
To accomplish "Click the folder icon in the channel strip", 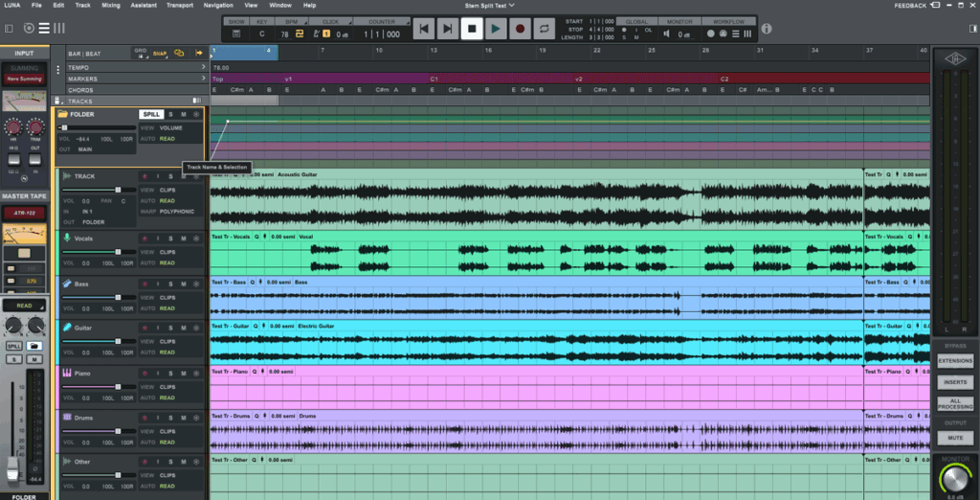I will [x=35, y=346].
